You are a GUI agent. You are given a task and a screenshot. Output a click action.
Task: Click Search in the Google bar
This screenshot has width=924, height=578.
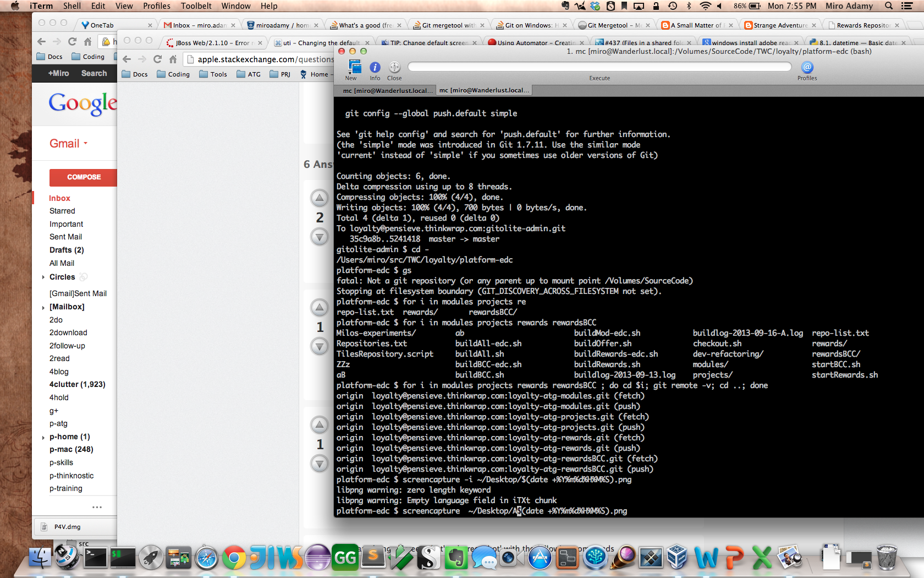click(x=94, y=73)
